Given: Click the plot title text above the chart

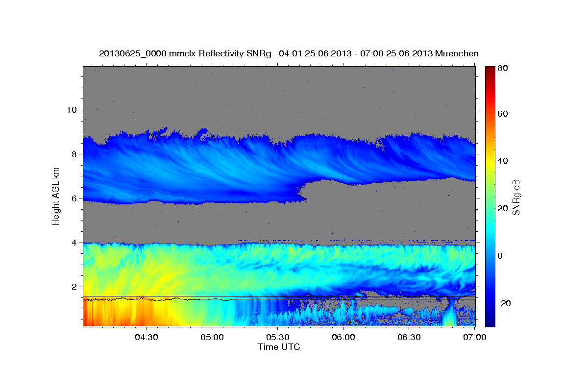Looking at the screenshot, I should tap(289, 53).
